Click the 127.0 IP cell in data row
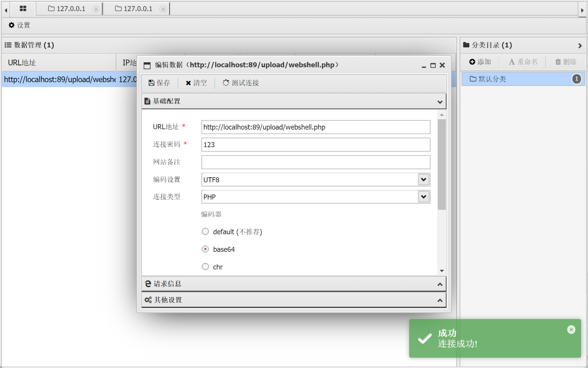588x368 pixels. click(x=128, y=79)
